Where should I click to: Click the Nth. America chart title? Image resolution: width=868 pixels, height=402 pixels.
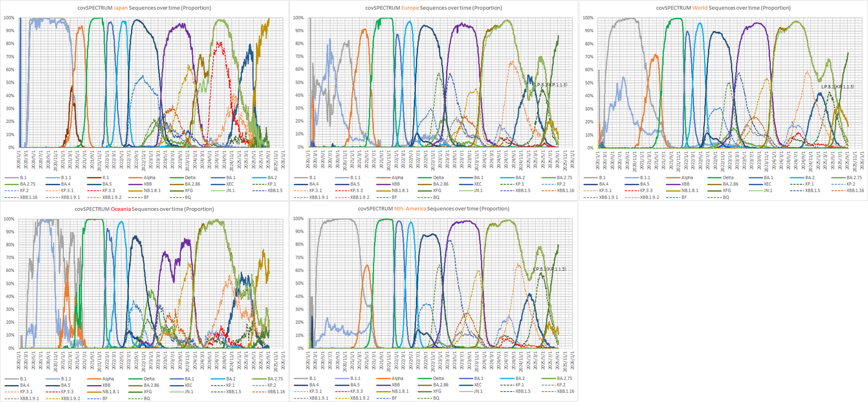point(433,209)
